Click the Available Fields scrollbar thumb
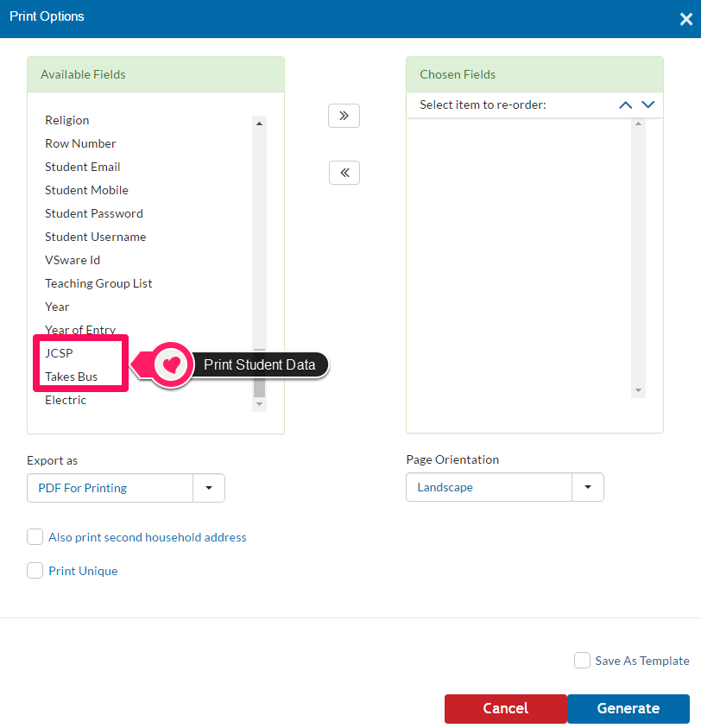The width and height of the screenshot is (701, 728). point(260,373)
